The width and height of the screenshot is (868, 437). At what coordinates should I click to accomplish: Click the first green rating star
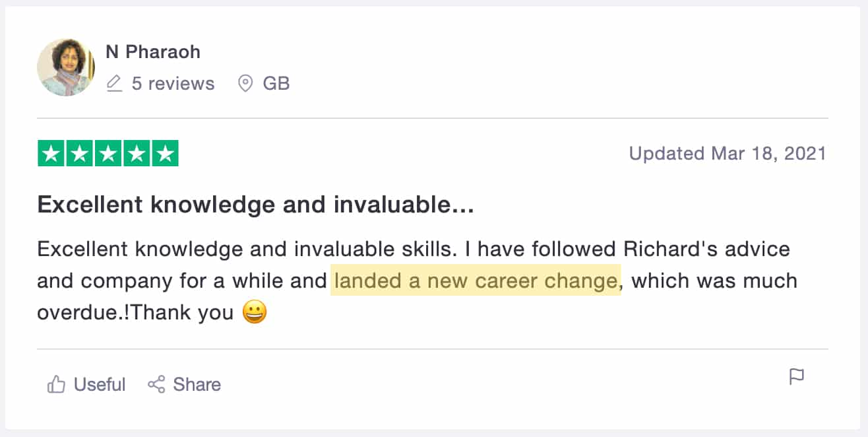tap(49, 154)
